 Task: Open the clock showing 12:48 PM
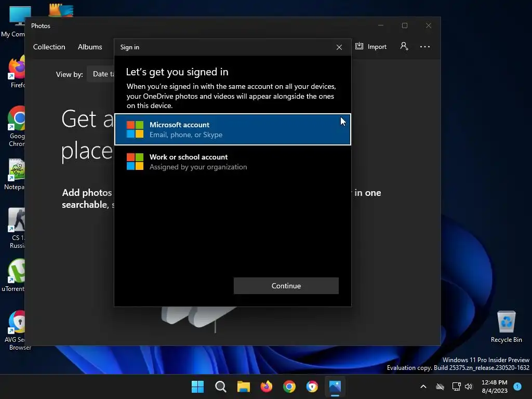[495, 387]
